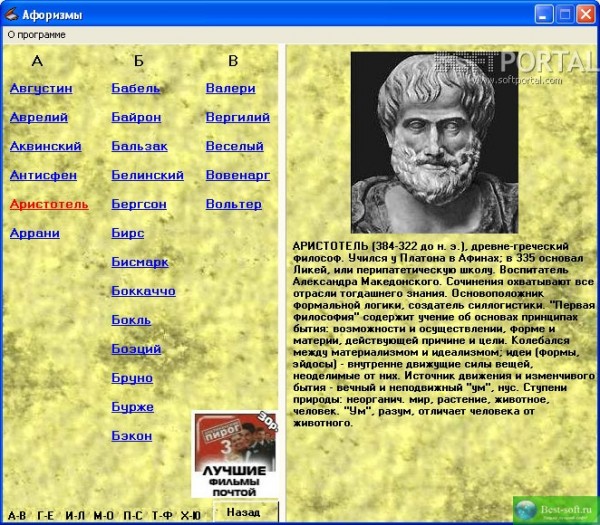The width and height of the screenshot is (600, 525).
Task: Open the Вовенарг link
Action: (x=238, y=176)
